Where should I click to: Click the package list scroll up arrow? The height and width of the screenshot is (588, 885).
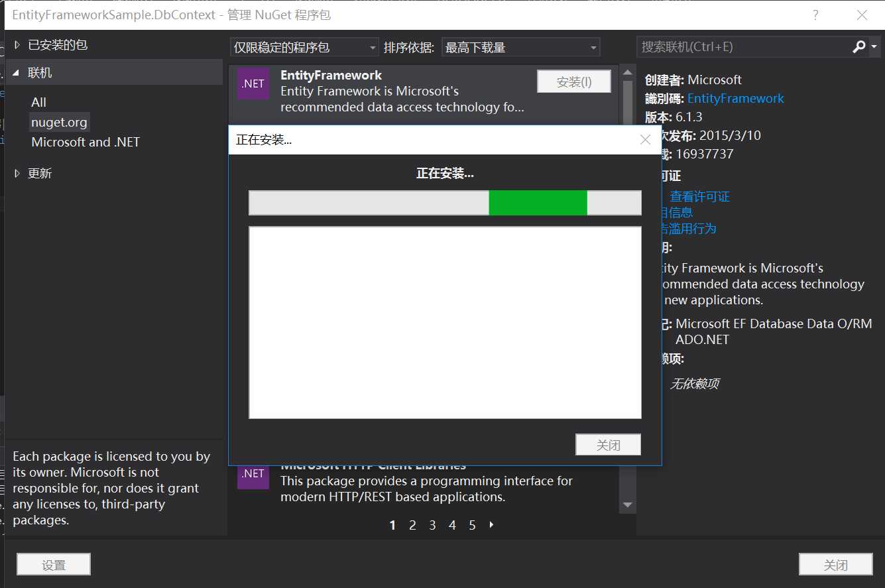[x=628, y=72]
